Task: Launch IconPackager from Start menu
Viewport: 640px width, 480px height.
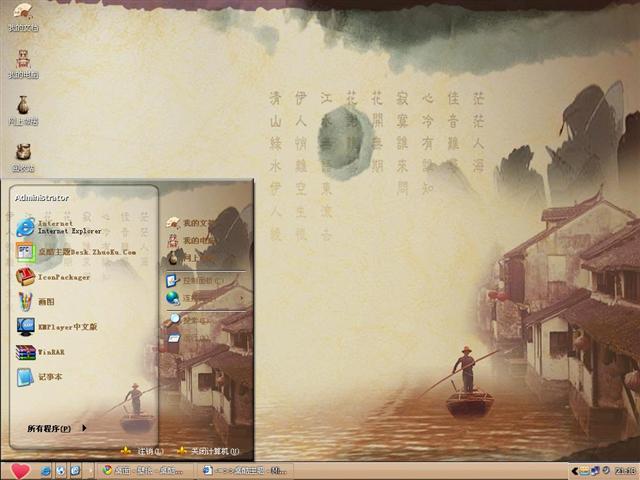Action: pyautogui.click(x=53, y=277)
